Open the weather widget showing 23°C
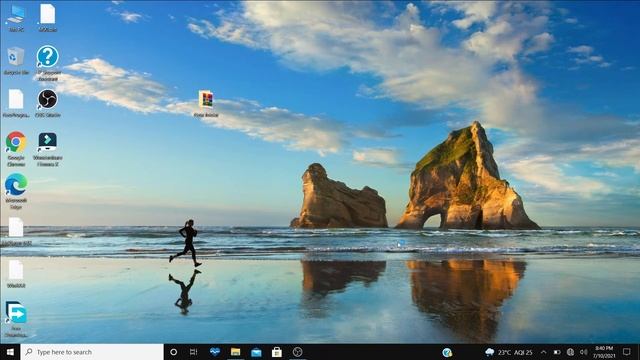The height and width of the screenshot is (360, 640). tap(509, 352)
